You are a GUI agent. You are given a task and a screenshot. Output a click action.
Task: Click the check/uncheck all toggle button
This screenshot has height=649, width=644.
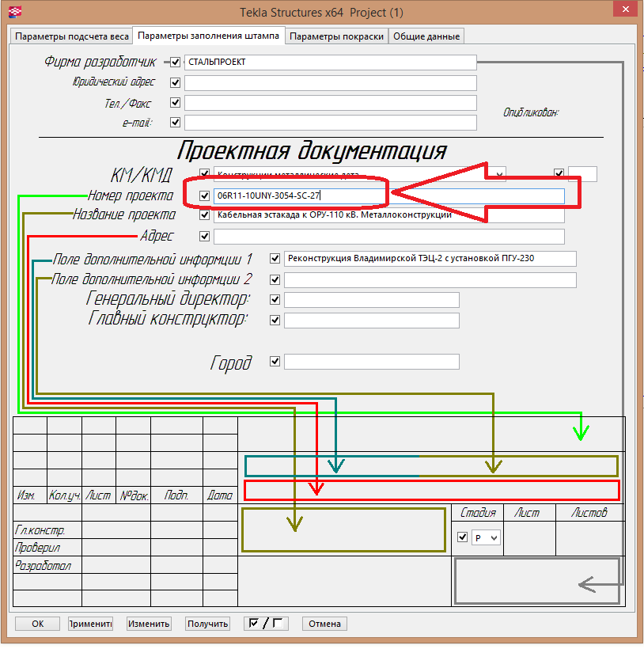coord(266,624)
